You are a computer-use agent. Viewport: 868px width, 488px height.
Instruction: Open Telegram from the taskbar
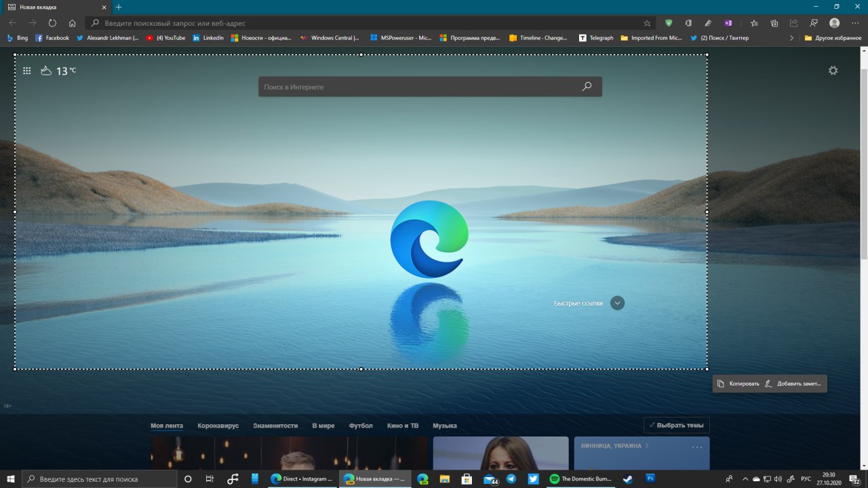pyautogui.click(x=511, y=479)
